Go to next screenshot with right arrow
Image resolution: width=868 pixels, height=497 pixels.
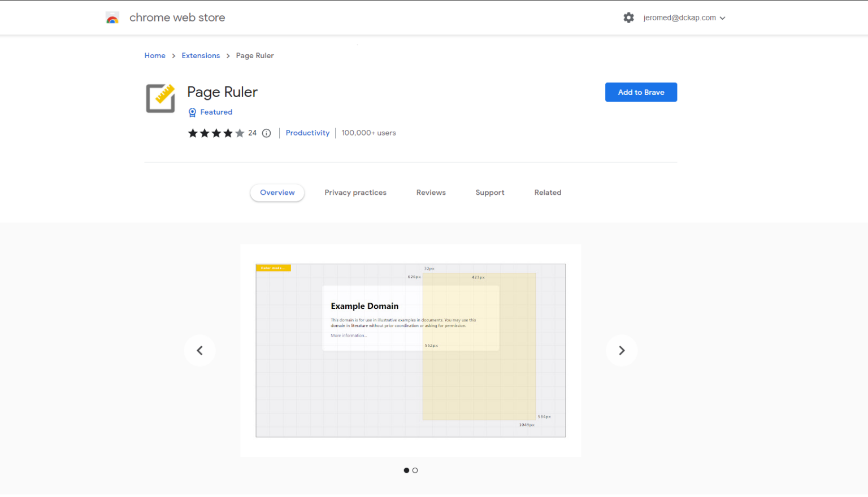[622, 350]
